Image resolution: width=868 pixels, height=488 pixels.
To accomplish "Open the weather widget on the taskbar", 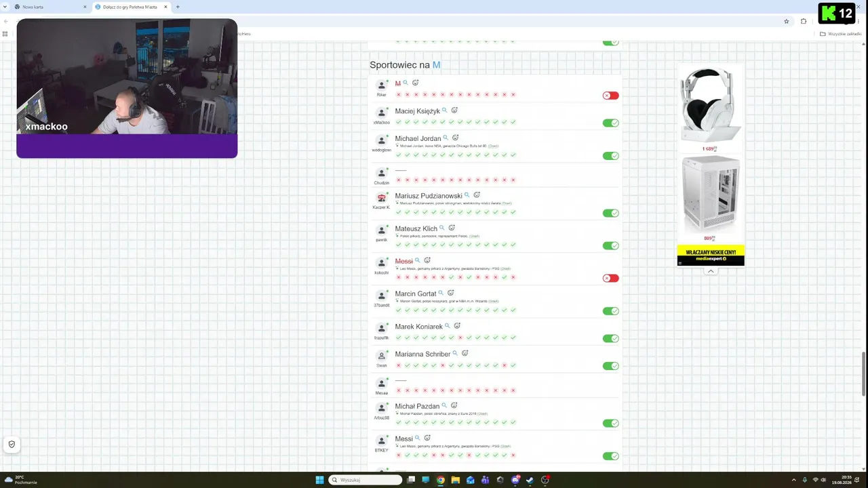I will pos(20,480).
